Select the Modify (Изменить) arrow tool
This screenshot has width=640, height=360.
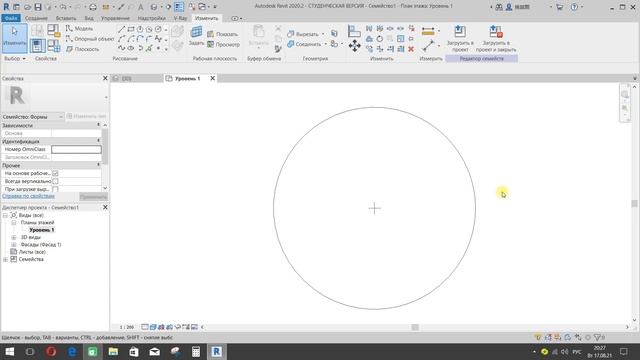click(15, 38)
